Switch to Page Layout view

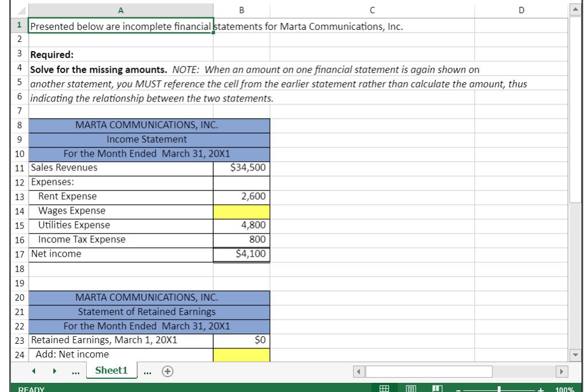pos(410,388)
